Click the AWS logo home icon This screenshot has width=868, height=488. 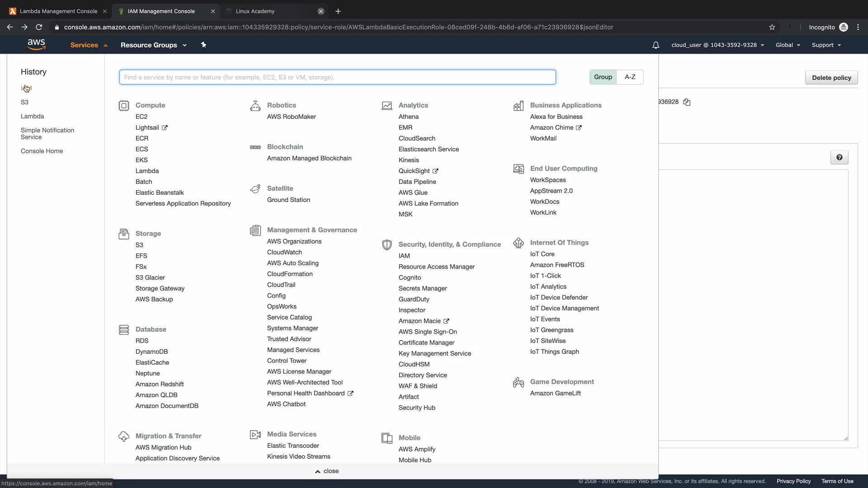(36, 44)
